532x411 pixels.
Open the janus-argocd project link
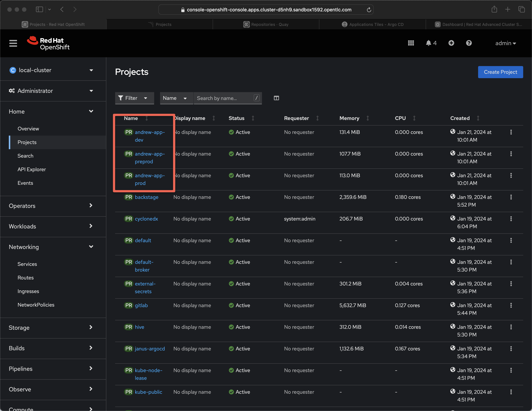[x=150, y=349]
